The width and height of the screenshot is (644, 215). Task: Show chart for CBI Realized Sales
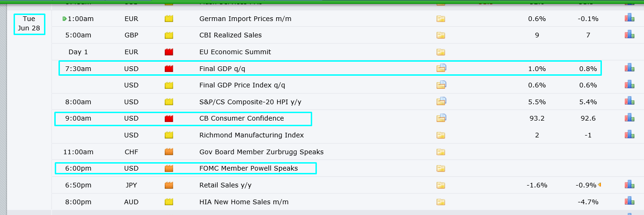[629, 35]
